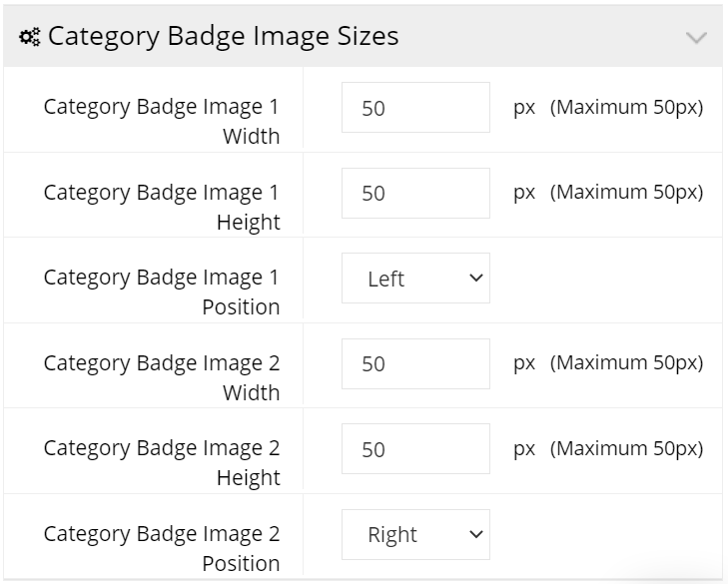Open the Image 1 Position dropdown showing Left

pyautogui.click(x=415, y=279)
